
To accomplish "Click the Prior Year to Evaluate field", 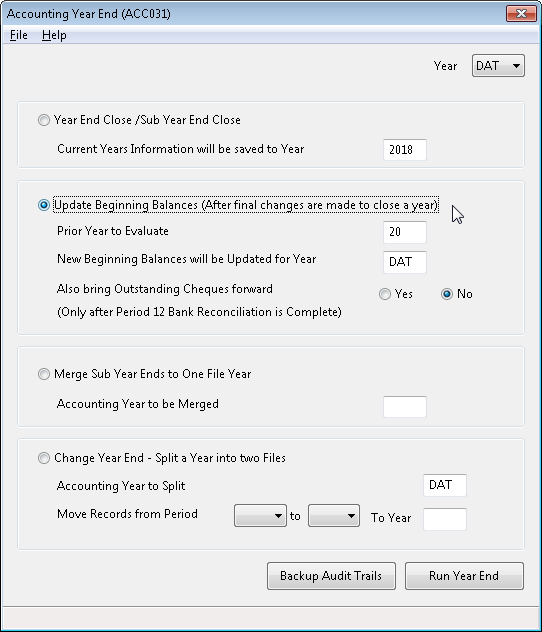I will point(405,232).
